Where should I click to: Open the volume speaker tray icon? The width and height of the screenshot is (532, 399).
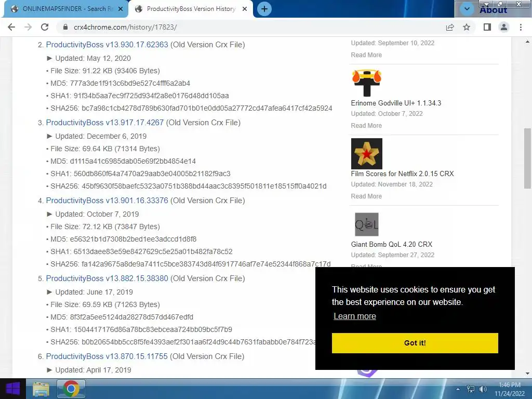tap(483, 389)
